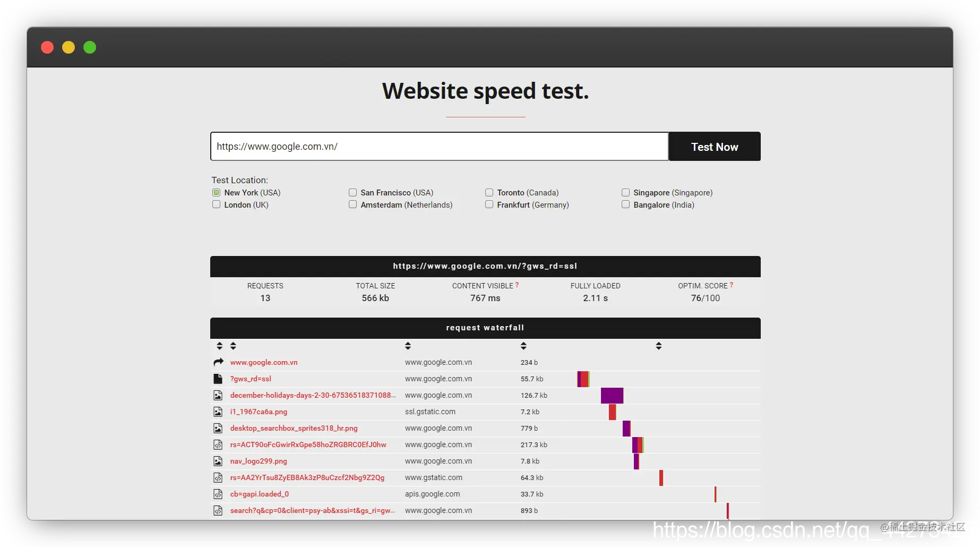Click the 126.7 kb size value

534,395
